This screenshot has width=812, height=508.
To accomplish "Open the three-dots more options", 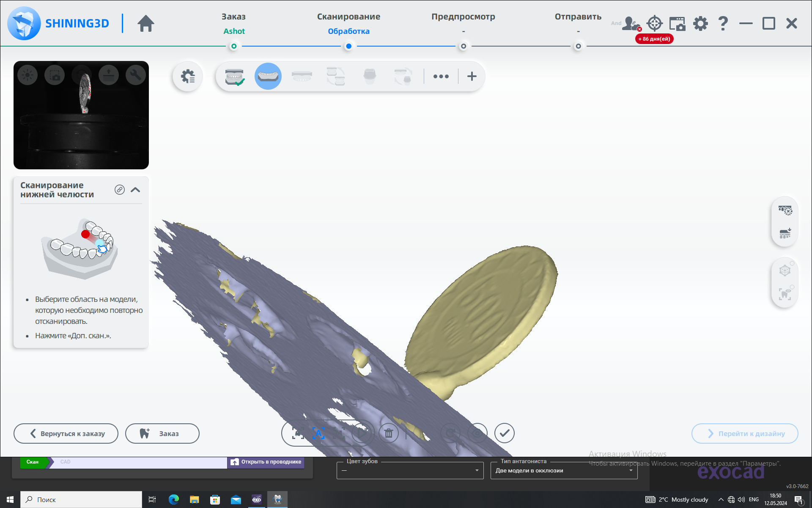I will tap(441, 77).
